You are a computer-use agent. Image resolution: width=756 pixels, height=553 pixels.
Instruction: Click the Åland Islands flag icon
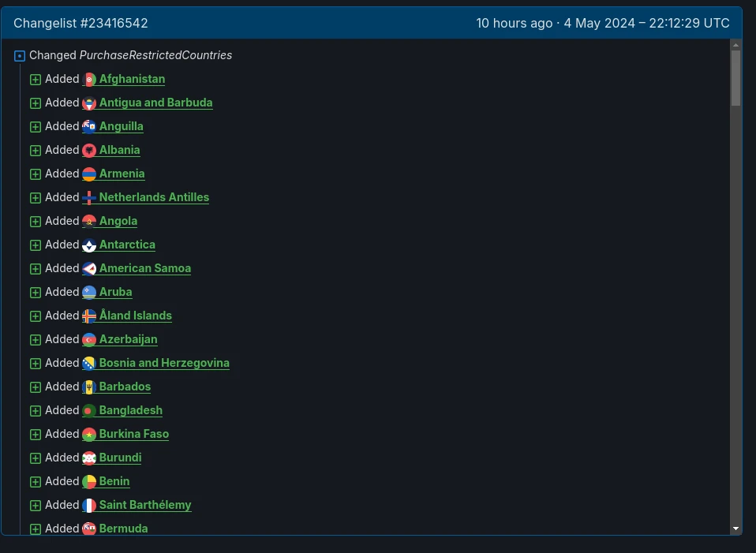pos(89,316)
